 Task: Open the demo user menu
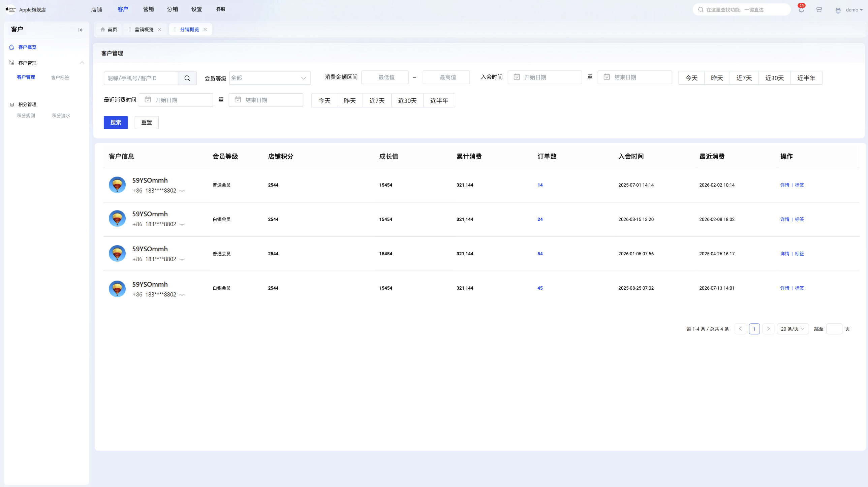click(849, 10)
